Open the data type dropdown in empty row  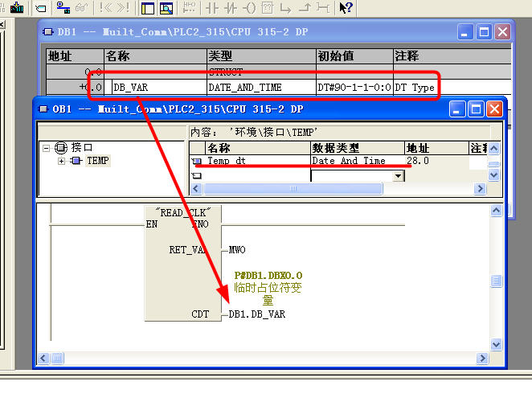pos(399,175)
